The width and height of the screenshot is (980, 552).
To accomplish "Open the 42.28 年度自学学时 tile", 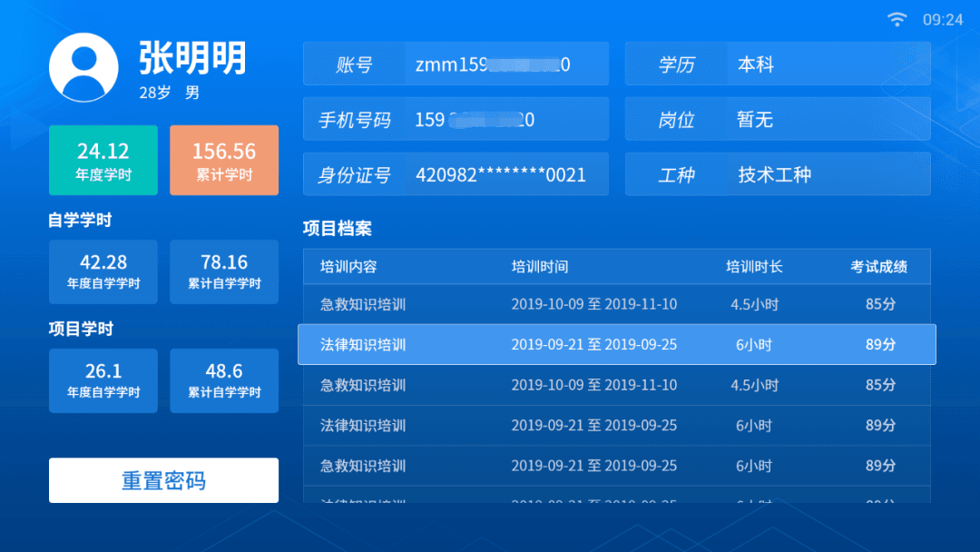I will (103, 271).
